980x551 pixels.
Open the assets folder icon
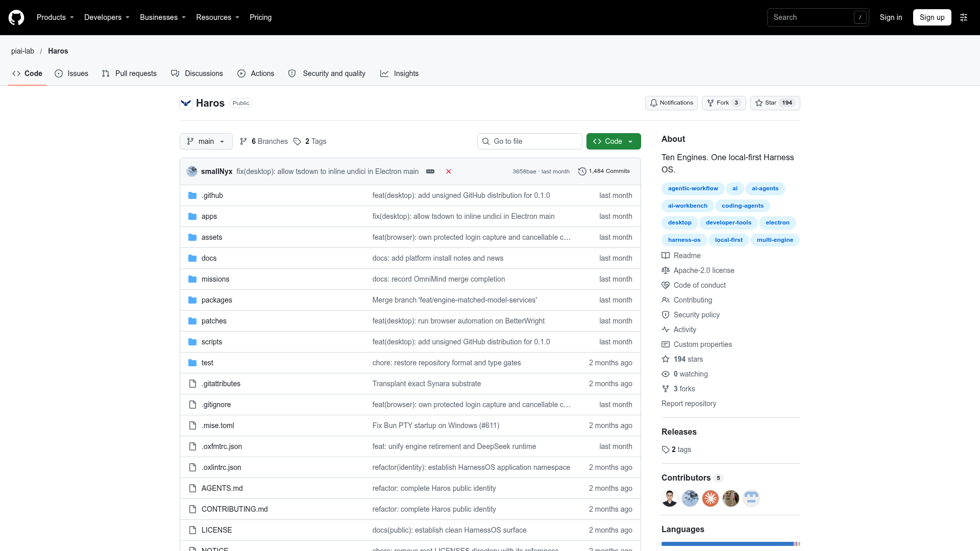(192, 237)
